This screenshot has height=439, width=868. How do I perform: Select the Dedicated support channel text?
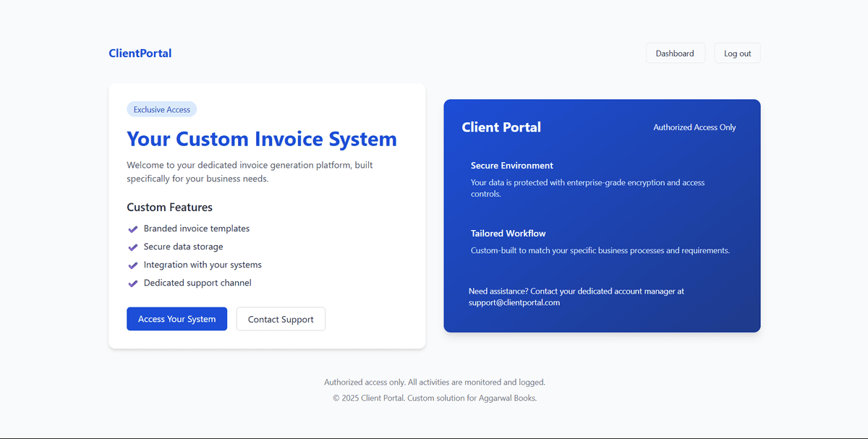pyautogui.click(x=197, y=283)
